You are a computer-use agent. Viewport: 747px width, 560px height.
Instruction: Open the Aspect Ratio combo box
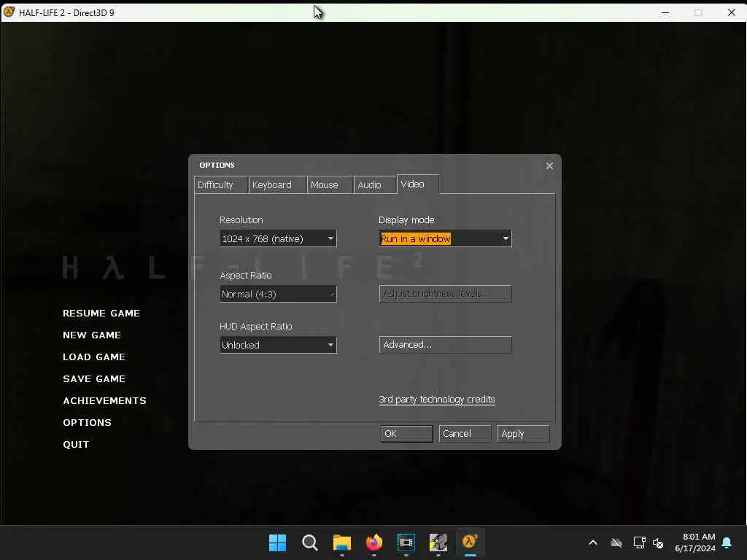[x=278, y=294]
